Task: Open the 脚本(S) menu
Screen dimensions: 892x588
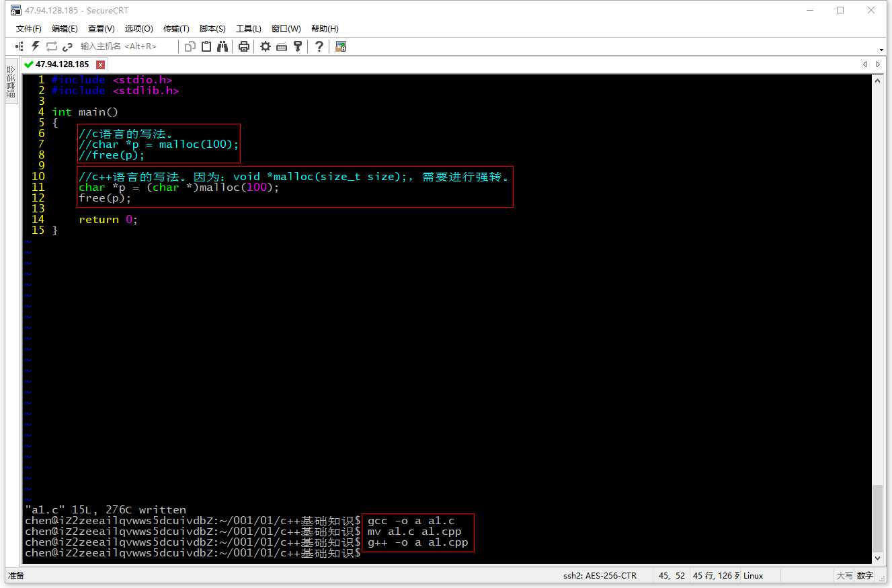Action: pos(212,29)
